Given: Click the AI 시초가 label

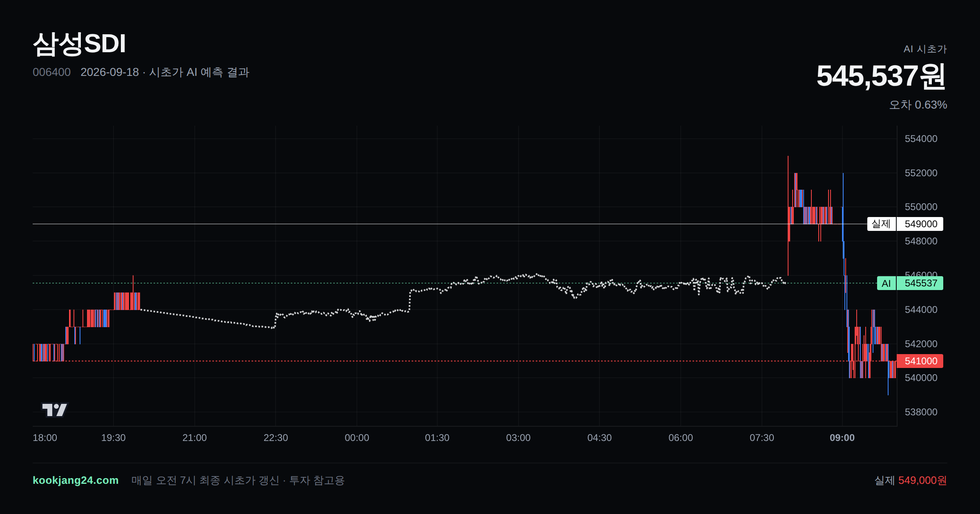Looking at the screenshot, I should pyautogui.click(x=925, y=49).
